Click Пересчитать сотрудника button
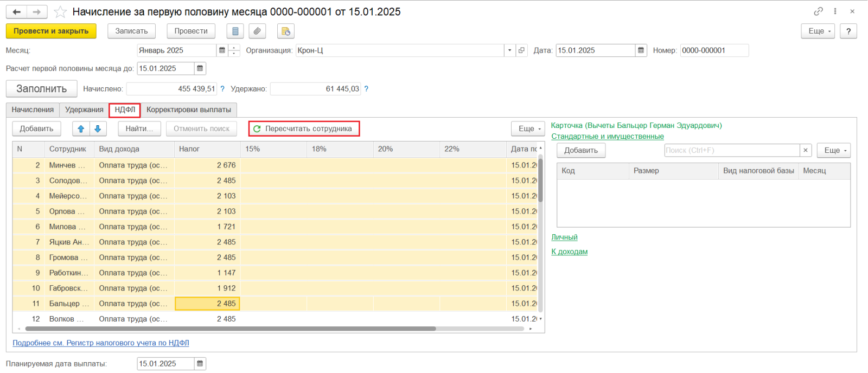The height and width of the screenshot is (373, 868). [x=304, y=129]
